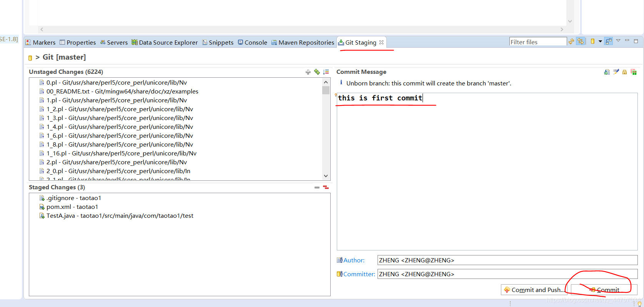Image resolution: width=644 pixels, height=307 pixels.
Task: Add all files to index (green plus)
Action: (317, 72)
